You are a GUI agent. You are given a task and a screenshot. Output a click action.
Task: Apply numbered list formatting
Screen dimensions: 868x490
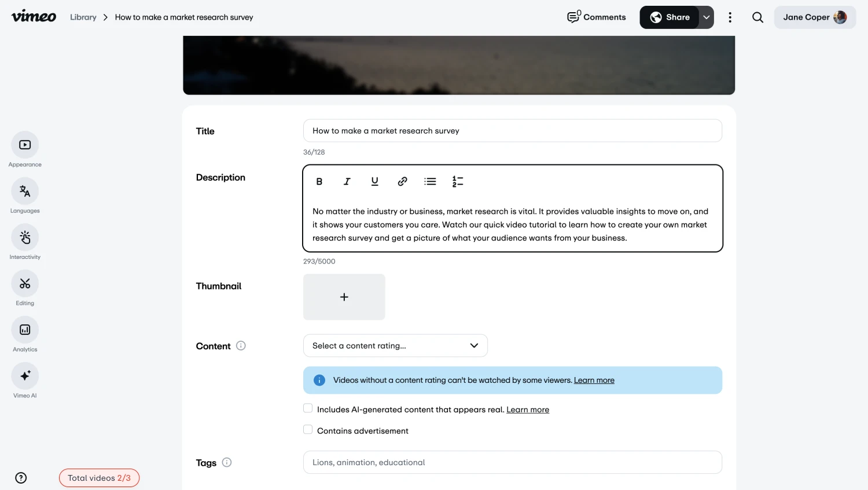tap(458, 182)
